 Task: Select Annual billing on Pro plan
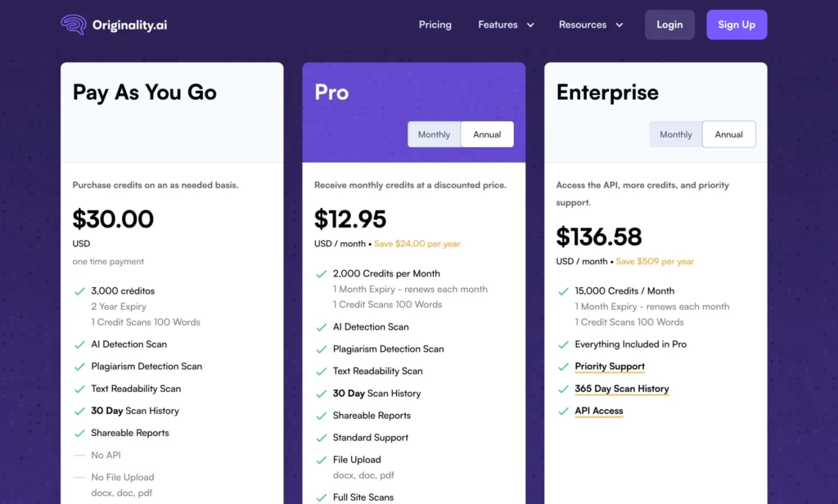[x=487, y=134]
